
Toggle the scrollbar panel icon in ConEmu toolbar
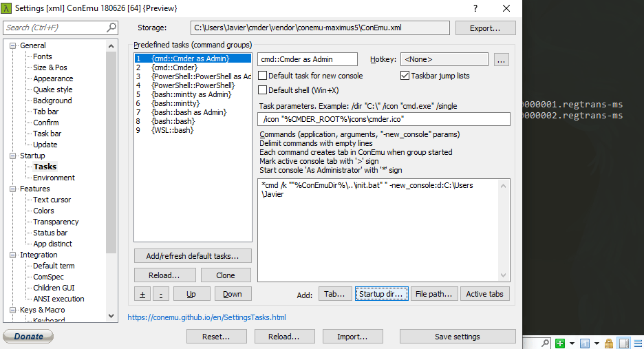coord(624,343)
